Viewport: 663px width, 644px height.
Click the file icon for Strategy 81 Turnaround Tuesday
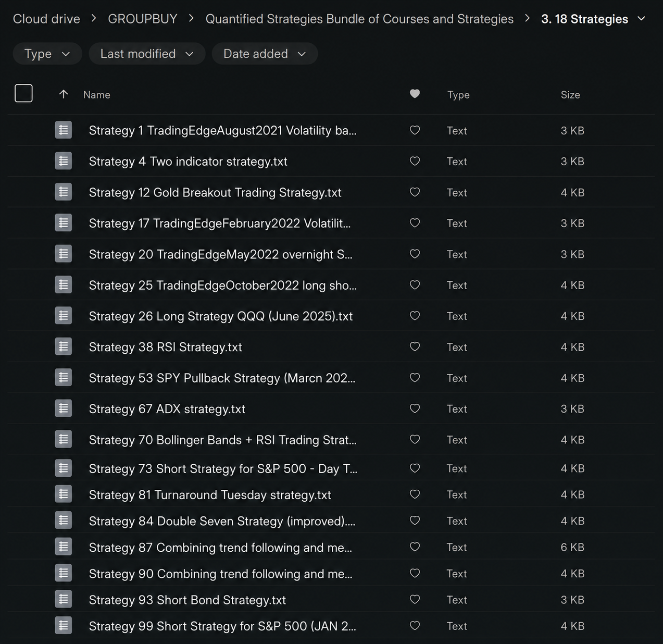[64, 494]
